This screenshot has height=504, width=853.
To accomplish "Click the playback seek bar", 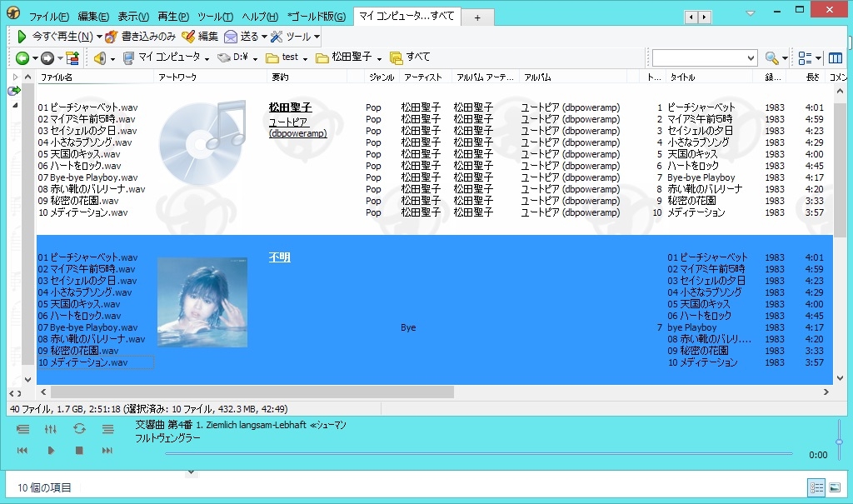I will (479, 453).
